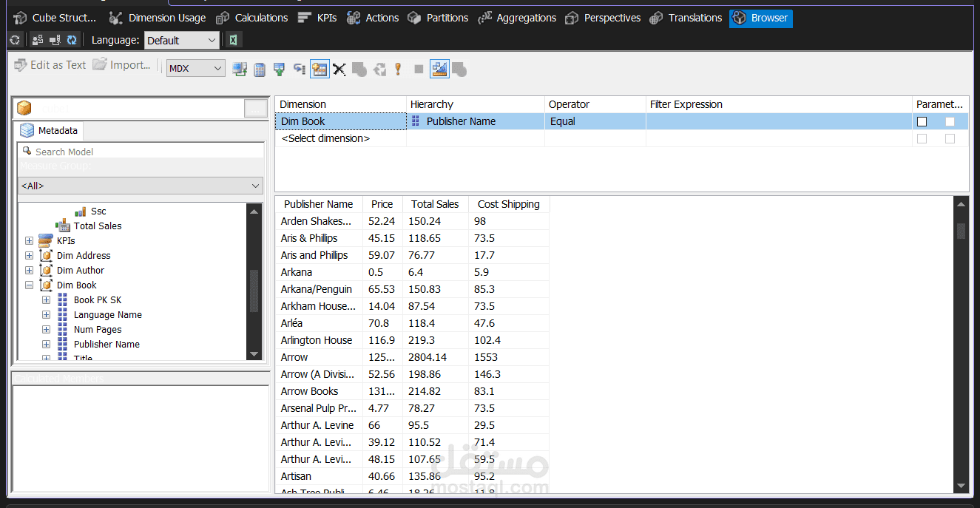Click the computer icon right of MDX dropdown
Image resolution: width=980 pixels, height=508 pixels.
coord(240,69)
